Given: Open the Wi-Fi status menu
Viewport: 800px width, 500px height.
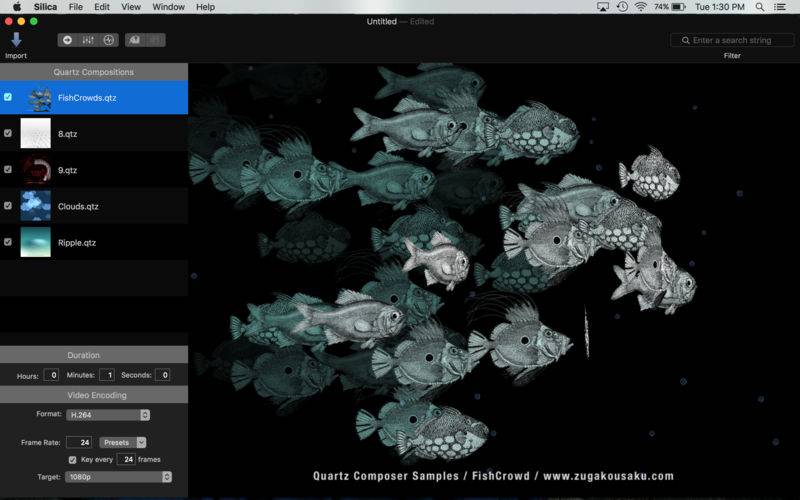Looking at the screenshot, I should (x=640, y=7).
